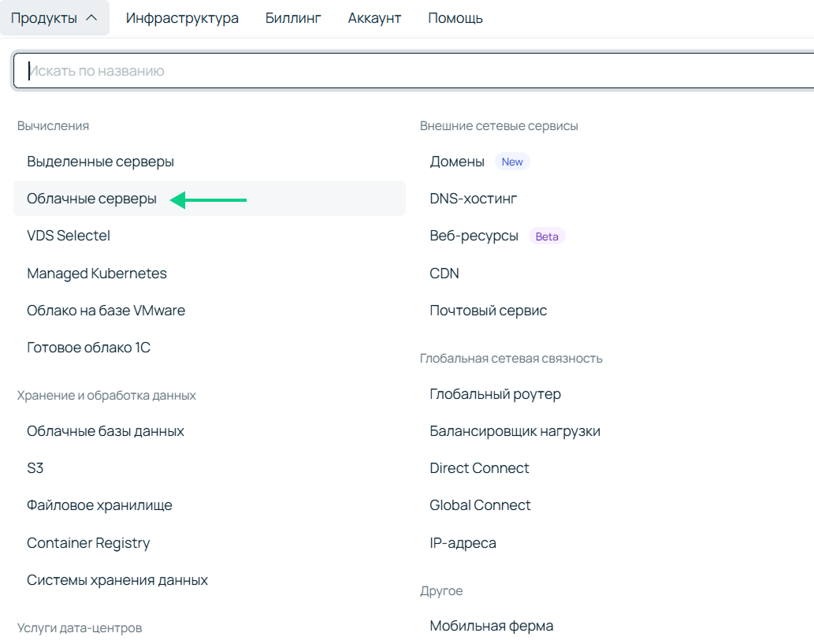Open Container Registry
Viewport: 814px width, 644px height.
[x=88, y=542]
